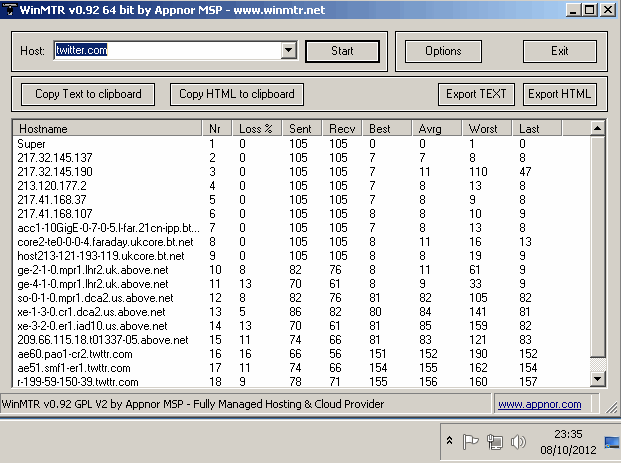This screenshot has height=463, width=621.
Task: Click the Exit button
Action: coord(560,51)
